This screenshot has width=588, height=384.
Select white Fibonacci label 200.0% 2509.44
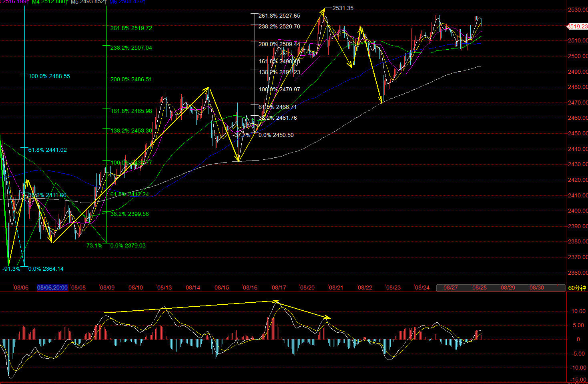click(279, 44)
